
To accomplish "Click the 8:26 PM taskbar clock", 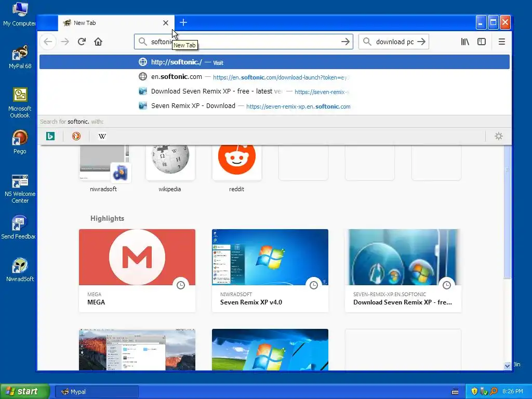I will tap(513, 391).
